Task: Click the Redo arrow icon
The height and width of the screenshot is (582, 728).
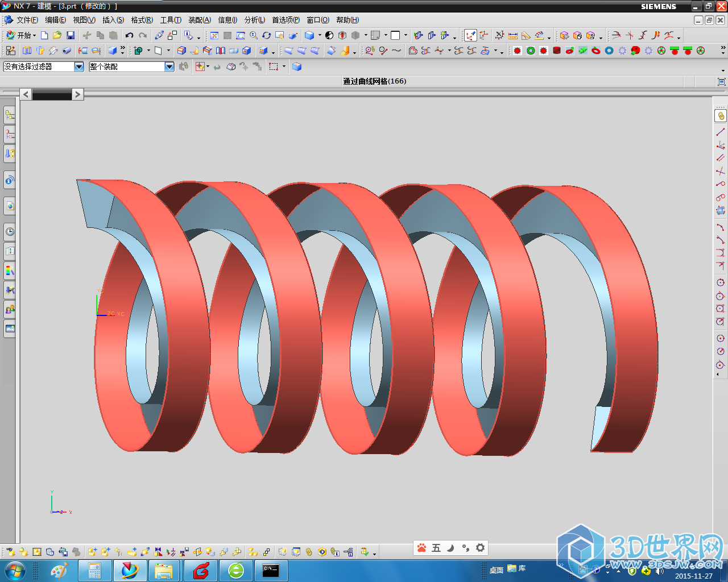Action: click(143, 35)
